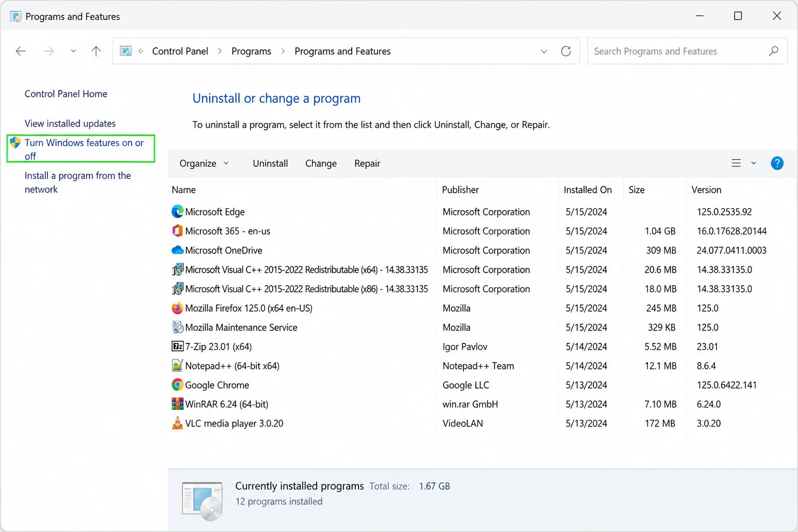The width and height of the screenshot is (798, 532).
Task: Click the Notepad++ program icon
Action: click(x=178, y=365)
